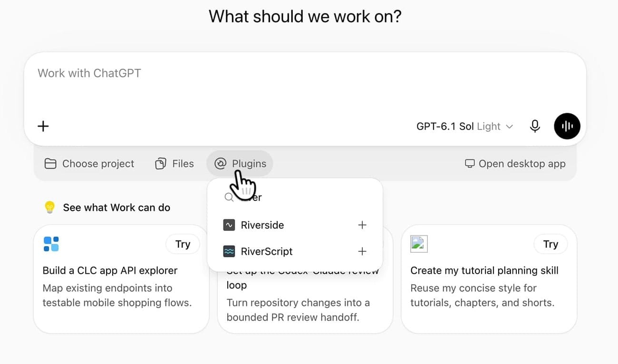
Task: Click the bounded PR review handoff card text
Action: pyautogui.click(x=298, y=310)
